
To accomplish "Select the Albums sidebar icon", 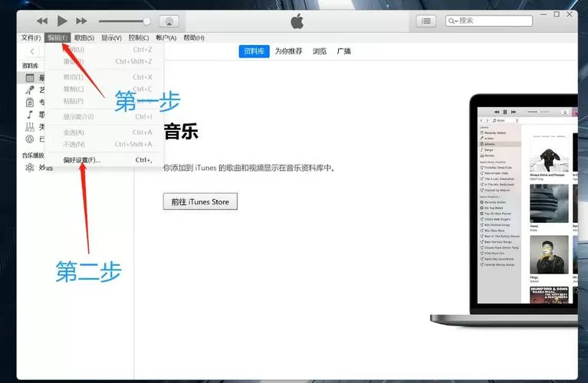I will pyautogui.click(x=30, y=103).
